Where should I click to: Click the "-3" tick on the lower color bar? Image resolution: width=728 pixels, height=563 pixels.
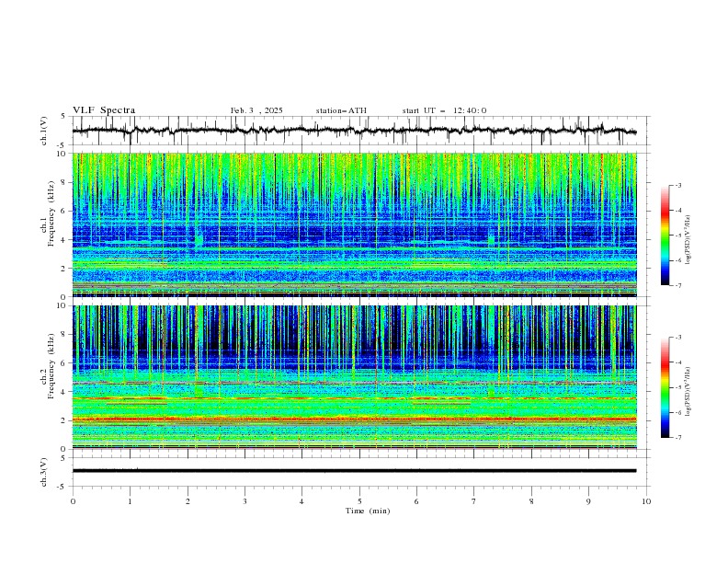click(x=678, y=338)
